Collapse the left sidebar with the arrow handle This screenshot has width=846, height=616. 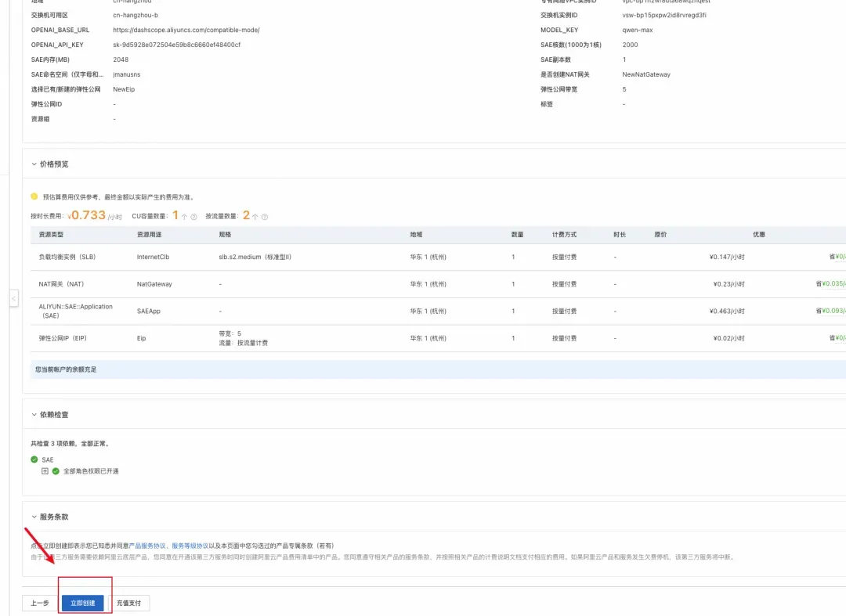click(13, 298)
